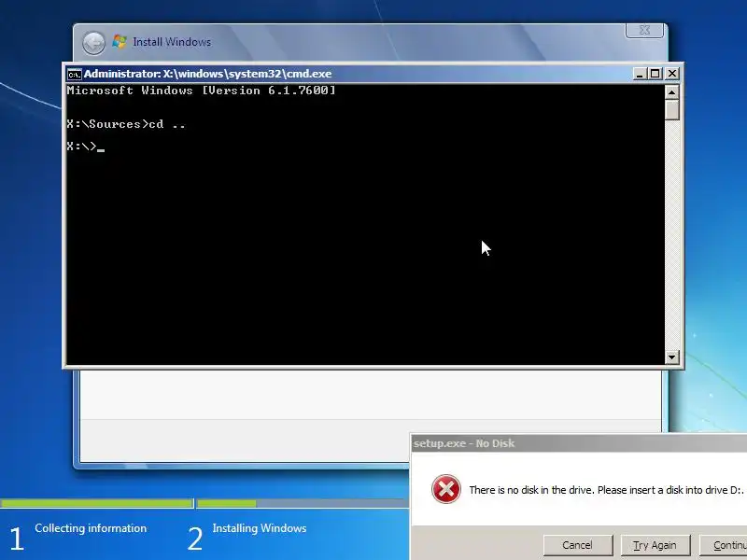Close the Administrator cmd.exe window
Viewport: 747px width, 560px height.
[x=671, y=74]
